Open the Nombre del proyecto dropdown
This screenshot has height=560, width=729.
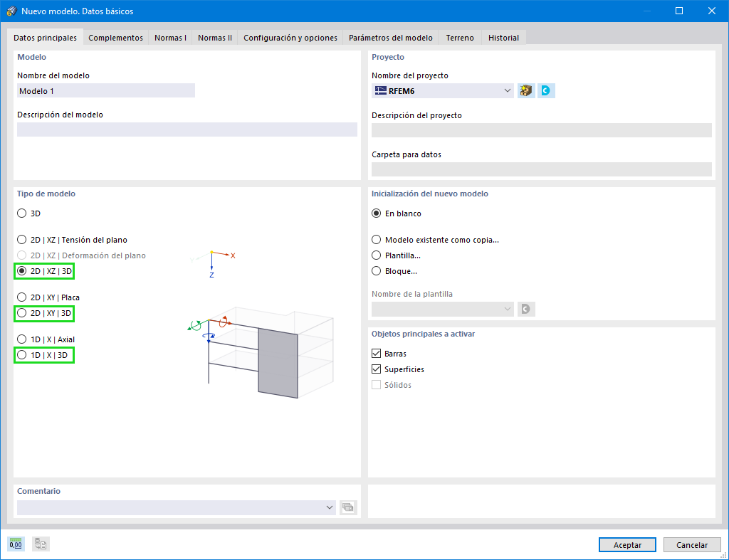507,90
